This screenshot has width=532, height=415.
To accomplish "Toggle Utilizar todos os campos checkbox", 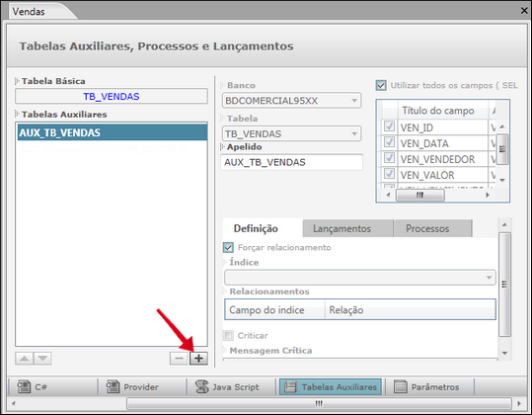I will click(381, 85).
